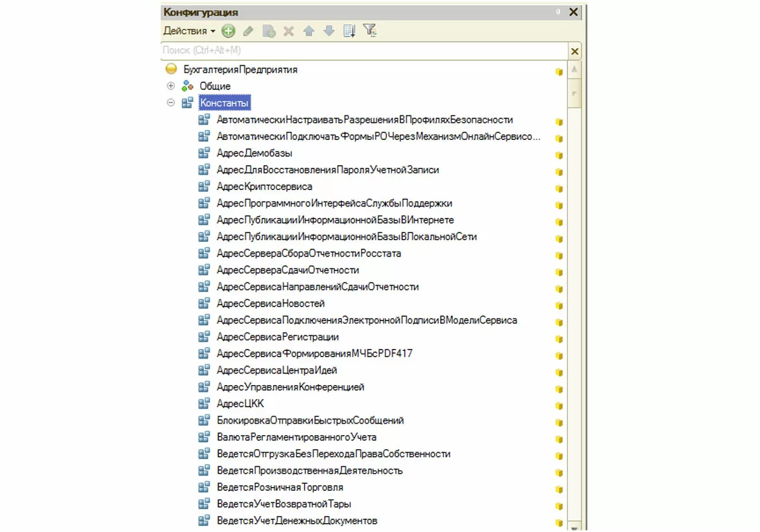Focus the Поиск (Ctrl+Alt+M) search field

[x=364, y=51]
